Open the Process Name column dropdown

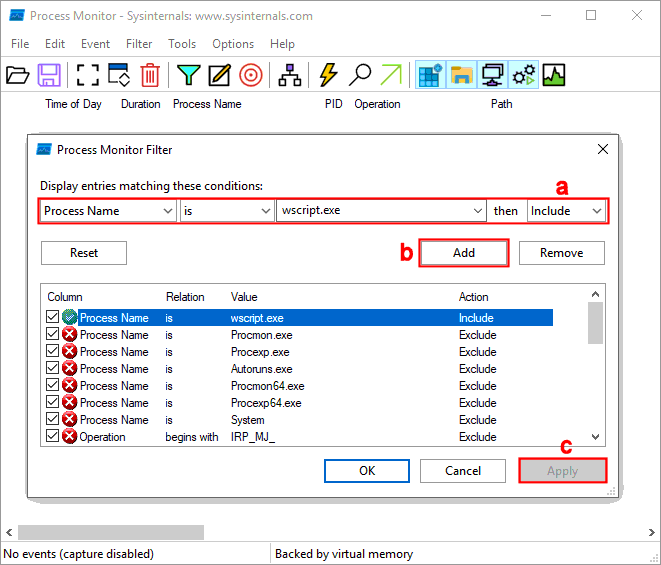[108, 211]
